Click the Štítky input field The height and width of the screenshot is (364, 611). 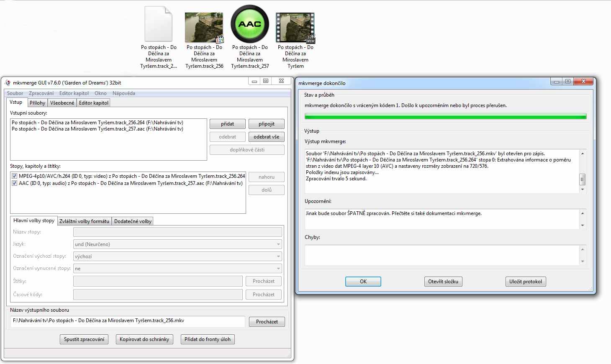pos(158,281)
